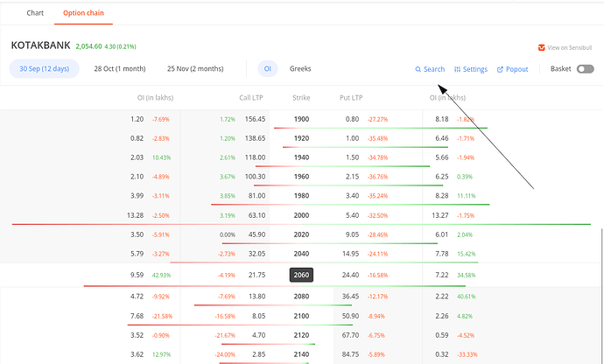Screen dimensions: 604x364
Task: Choose the 25 Nov (2 months) expiry
Action: click(195, 68)
